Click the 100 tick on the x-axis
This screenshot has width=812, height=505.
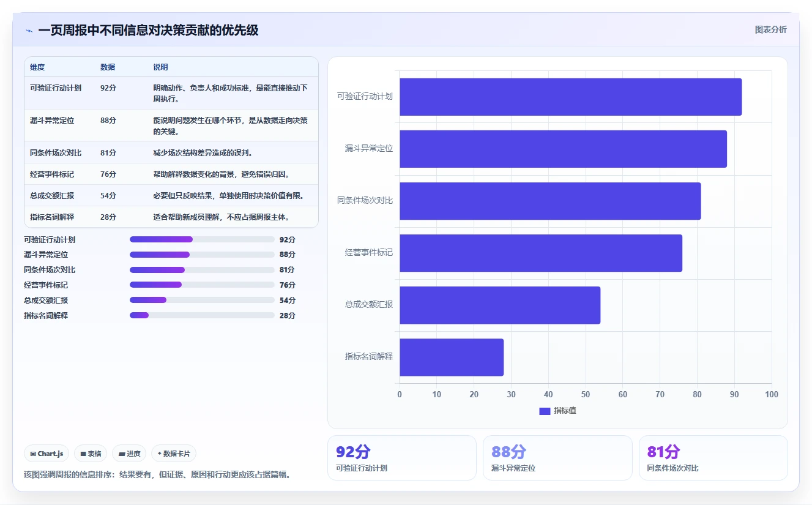point(772,395)
